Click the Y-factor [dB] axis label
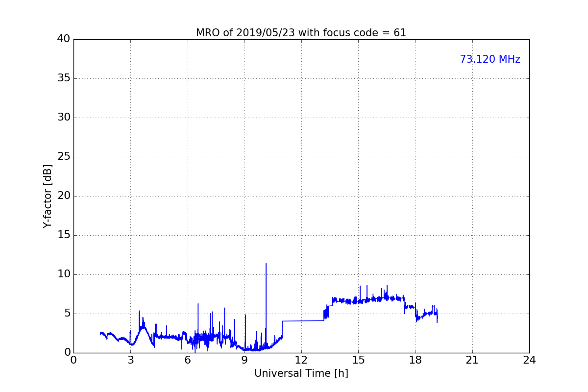This screenshot has width=588, height=392. (x=47, y=196)
